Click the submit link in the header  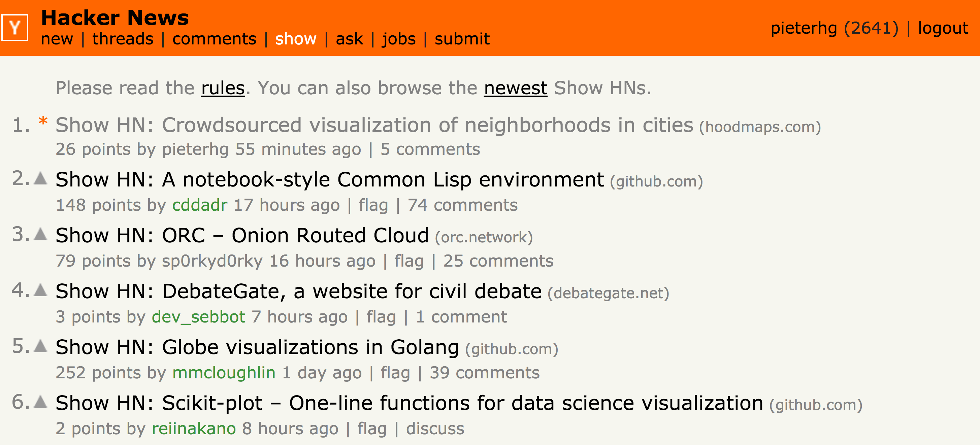tap(462, 39)
